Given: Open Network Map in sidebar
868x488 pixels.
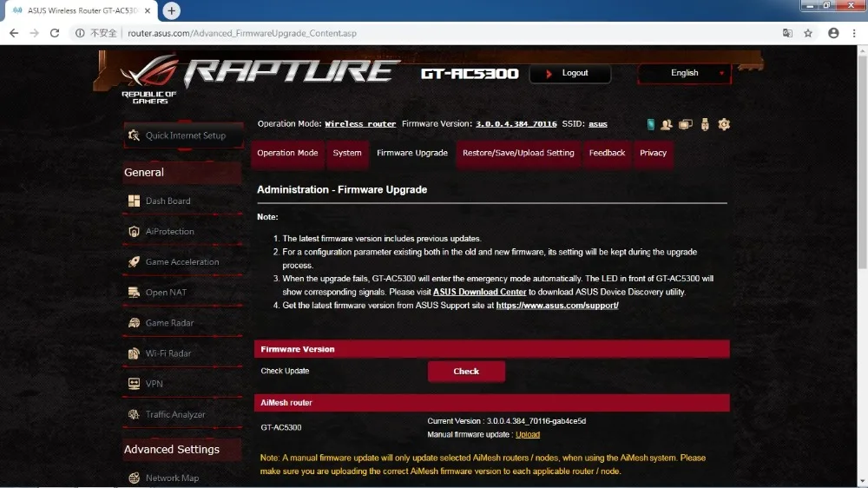Looking at the screenshot, I should point(182,478).
